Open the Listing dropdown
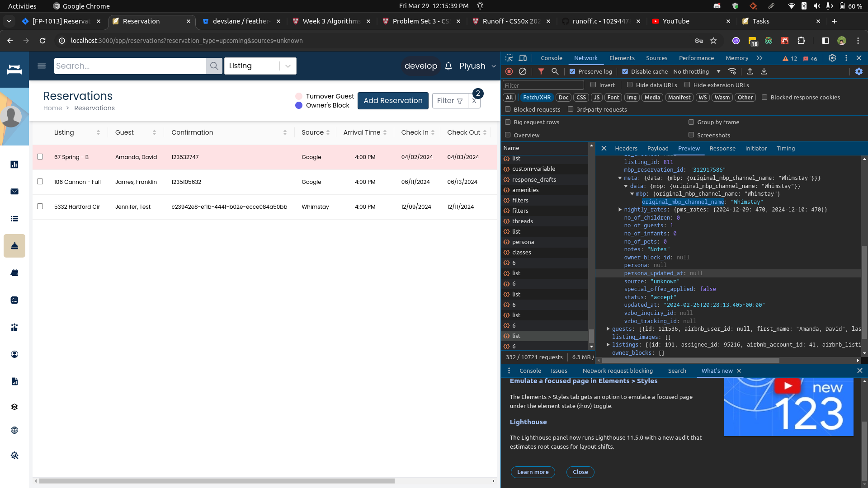The width and height of the screenshot is (868, 488). (x=260, y=66)
